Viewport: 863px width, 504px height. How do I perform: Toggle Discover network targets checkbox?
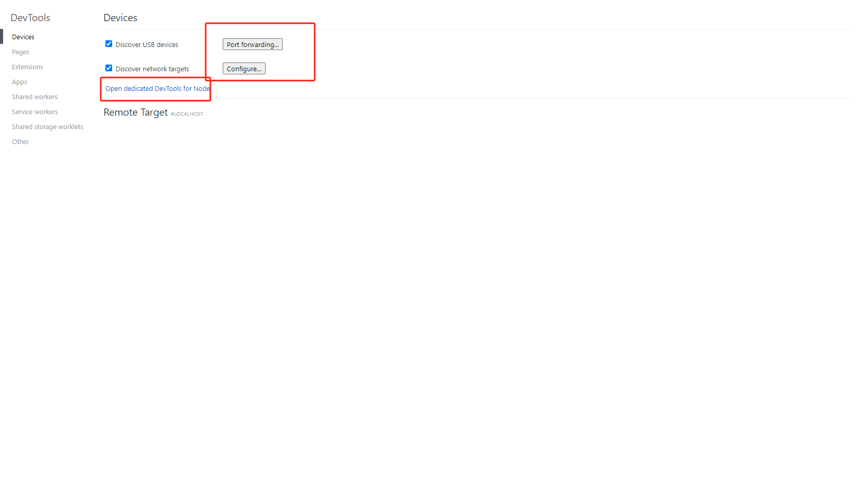(x=109, y=68)
